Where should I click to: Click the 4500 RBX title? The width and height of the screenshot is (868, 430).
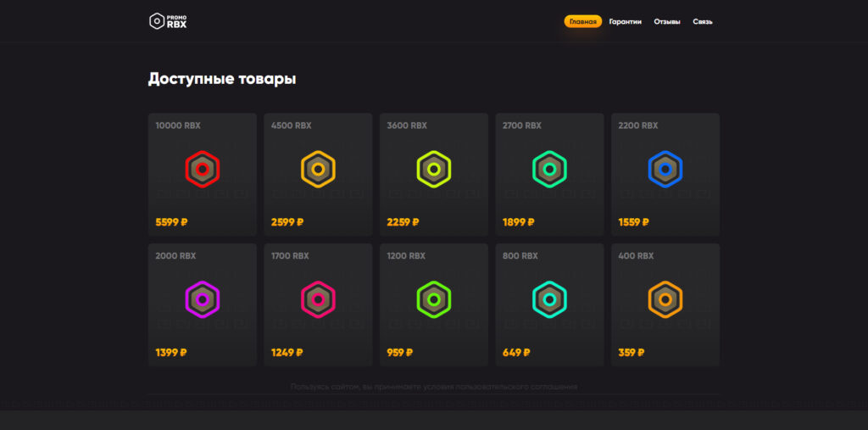coord(292,126)
